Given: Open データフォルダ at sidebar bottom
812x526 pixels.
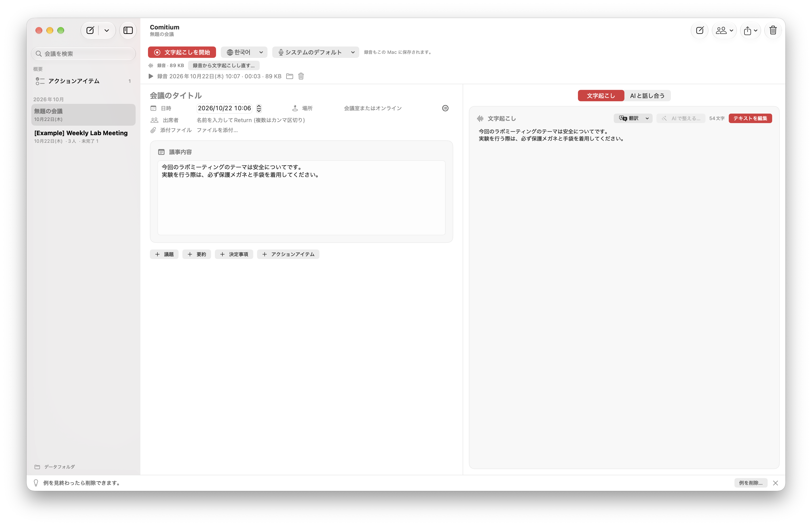Looking at the screenshot, I should 55,467.
